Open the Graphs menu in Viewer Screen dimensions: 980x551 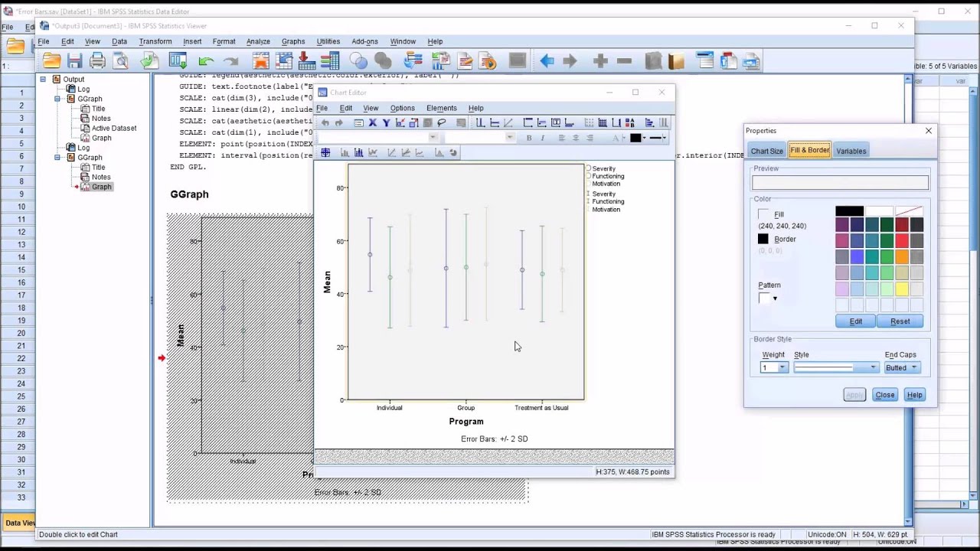(x=293, y=41)
